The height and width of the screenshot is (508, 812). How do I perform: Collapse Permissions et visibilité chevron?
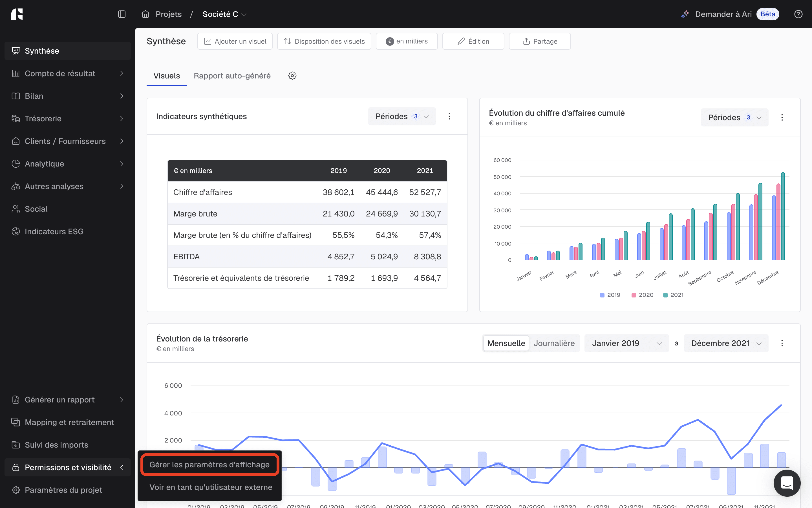122,467
